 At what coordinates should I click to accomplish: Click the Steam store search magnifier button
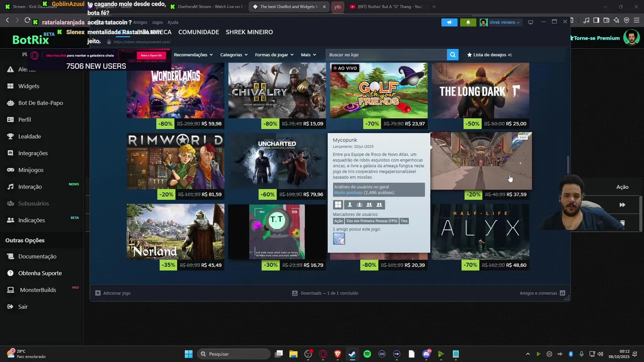453,55
